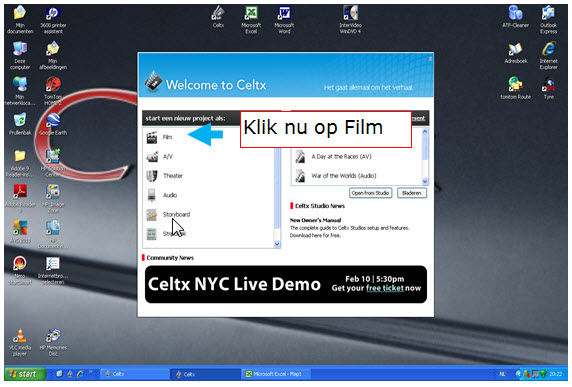Open TomTom HOME desktop icon
Viewport: 572px width, 387px height.
point(53,91)
